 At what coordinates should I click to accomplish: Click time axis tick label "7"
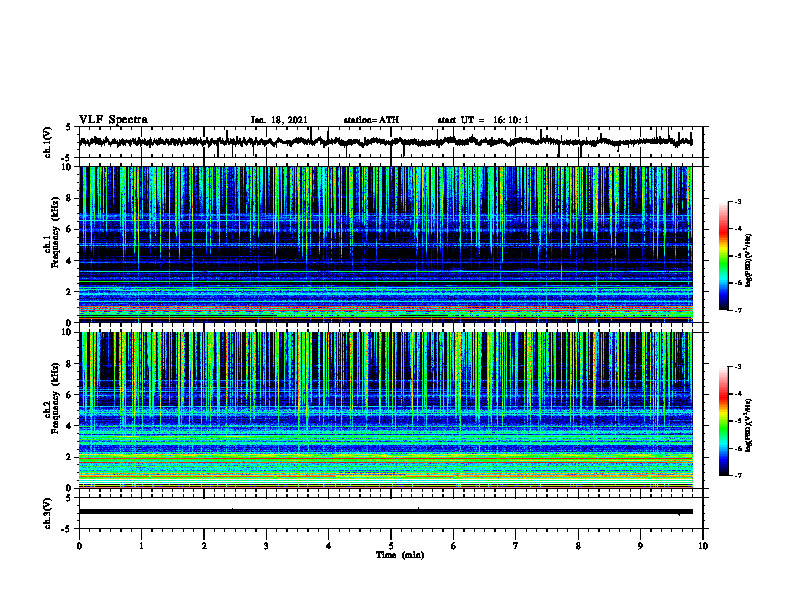(x=516, y=546)
